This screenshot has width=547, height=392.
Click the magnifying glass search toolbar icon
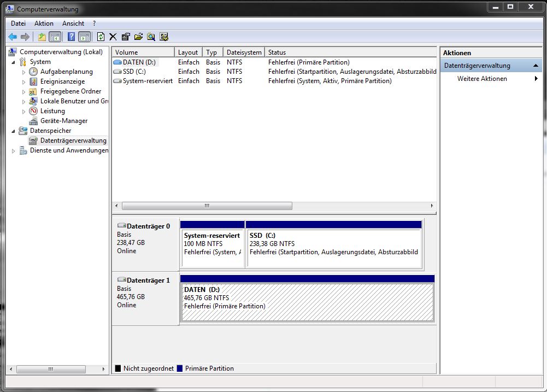(x=151, y=37)
